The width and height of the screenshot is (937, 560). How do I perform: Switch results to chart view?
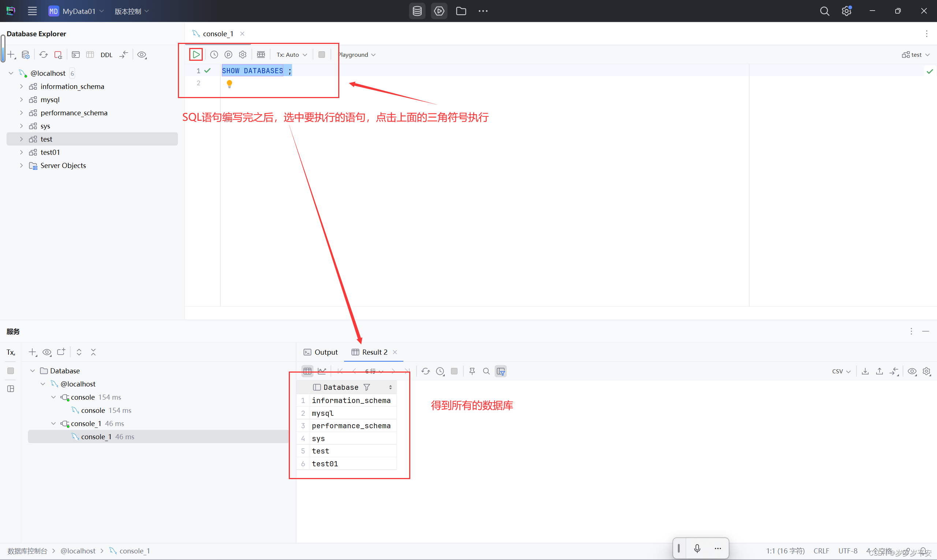click(x=321, y=372)
